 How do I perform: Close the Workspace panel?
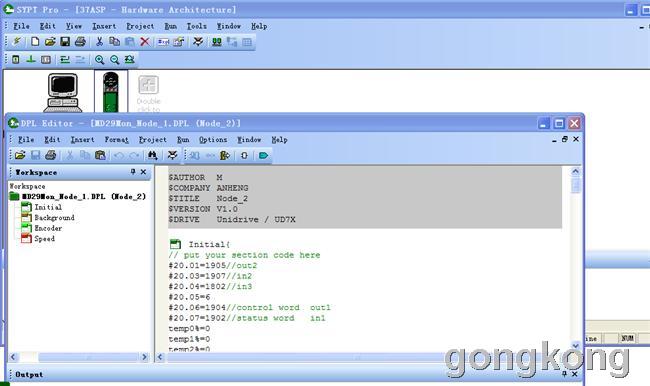(143, 172)
